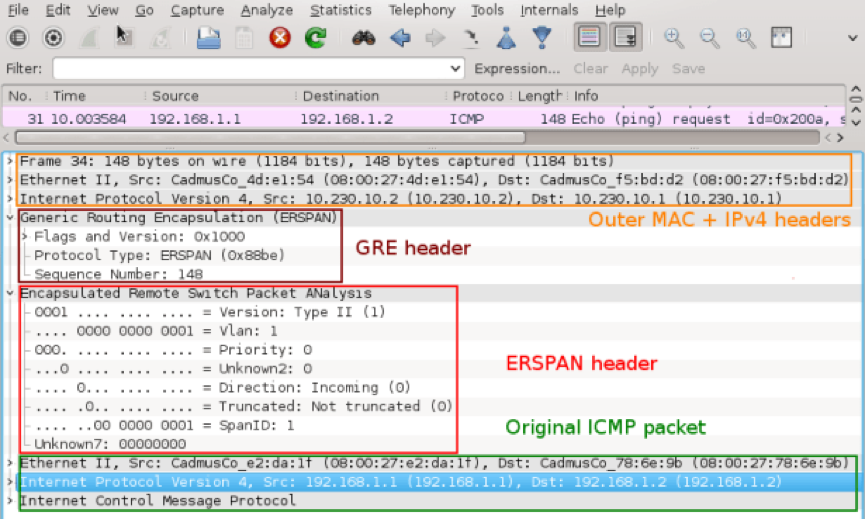Open the Telephony menu
The width and height of the screenshot is (865, 519).
pos(421,10)
